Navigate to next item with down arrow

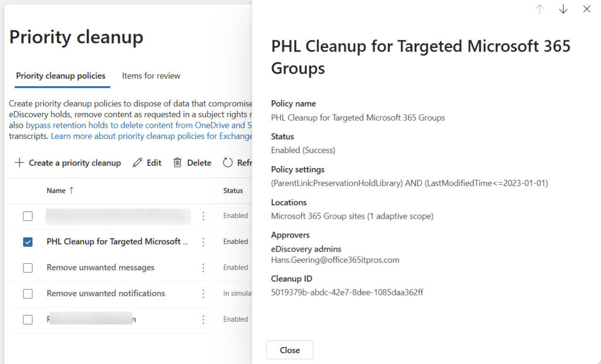[x=563, y=9]
